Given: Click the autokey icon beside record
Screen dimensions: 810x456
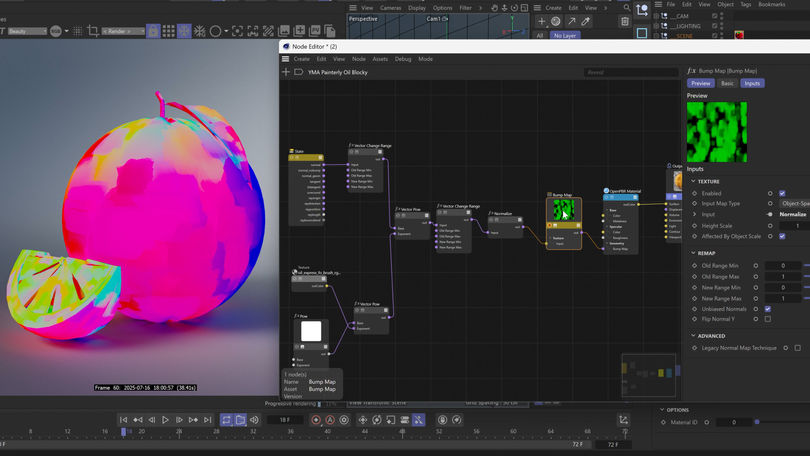Looking at the screenshot, I should pyautogui.click(x=331, y=420).
